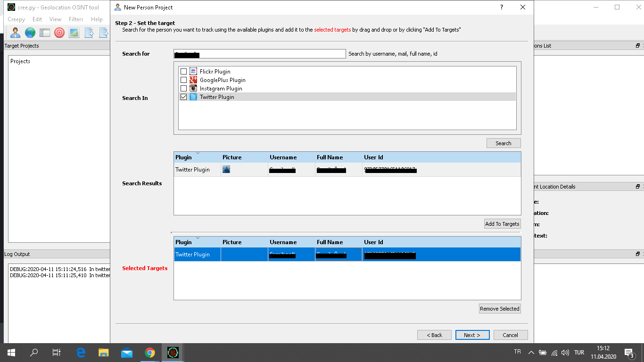Open the Windows Start menu
This screenshot has height=362, width=644.
pos(11,352)
